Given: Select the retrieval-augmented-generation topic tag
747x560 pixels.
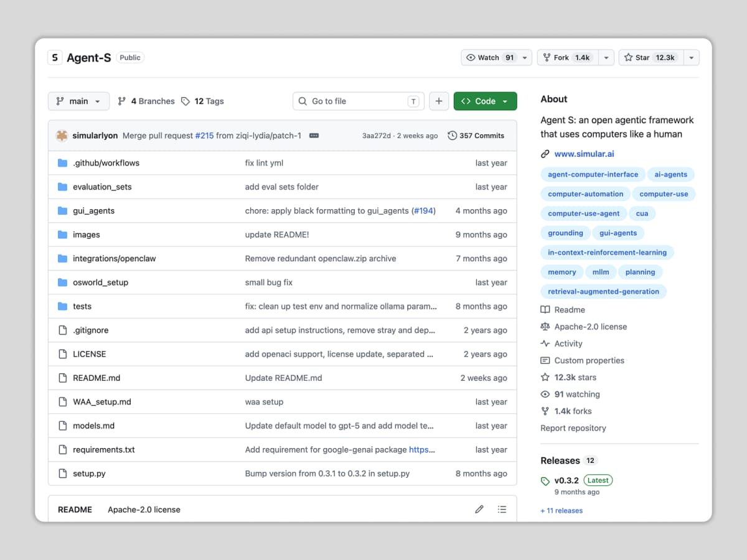Looking at the screenshot, I should pyautogui.click(x=603, y=291).
